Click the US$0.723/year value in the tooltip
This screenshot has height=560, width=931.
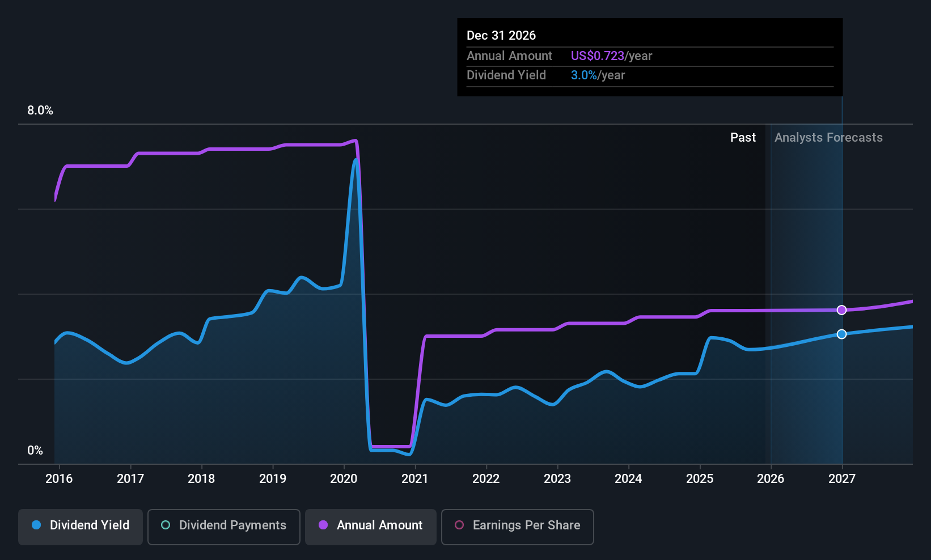point(611,56)
